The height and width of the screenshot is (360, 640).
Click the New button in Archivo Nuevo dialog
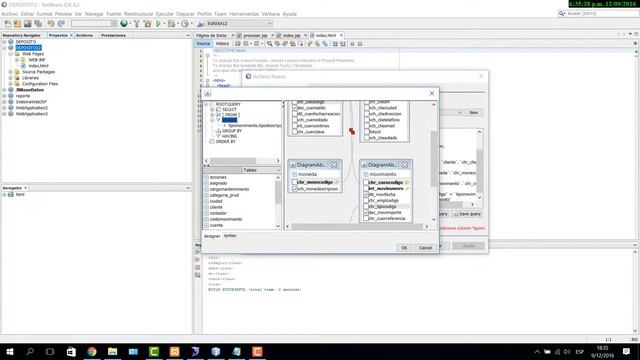point(473,112)
